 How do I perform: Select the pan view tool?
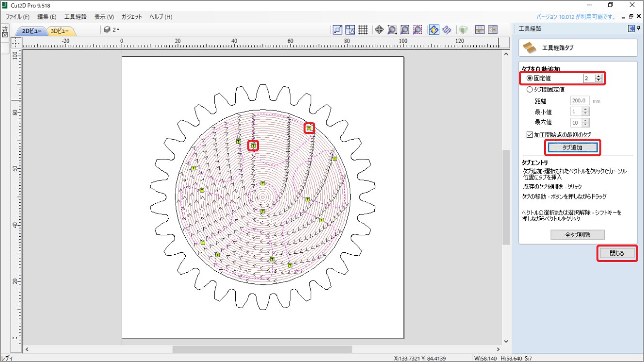379,30
